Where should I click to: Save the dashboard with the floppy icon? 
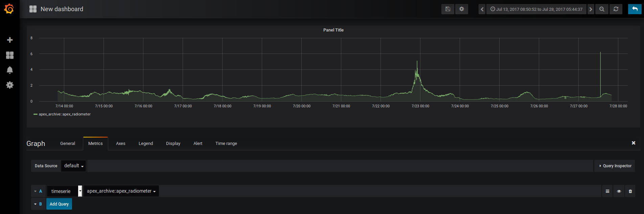coord(447,9)
